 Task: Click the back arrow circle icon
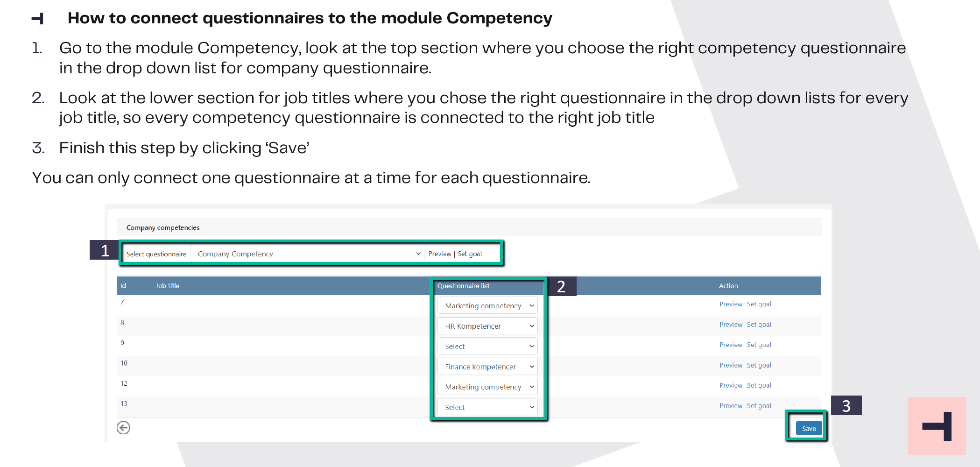point(123,427)
